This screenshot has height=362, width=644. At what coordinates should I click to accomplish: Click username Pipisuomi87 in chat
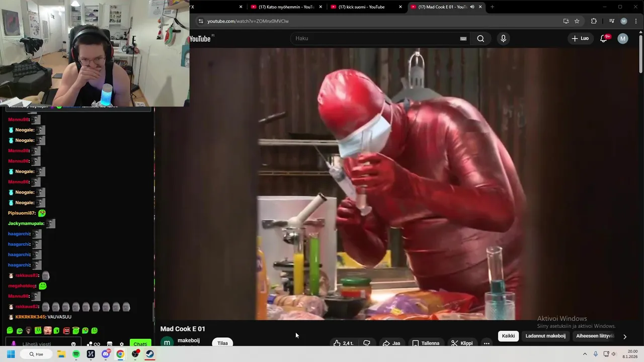pyautogui.click(x=22, y=213)
